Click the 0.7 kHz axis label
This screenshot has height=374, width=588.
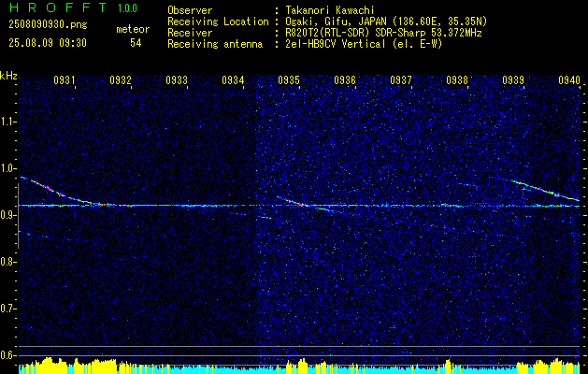pyautogui.click(x=7, y=309)
